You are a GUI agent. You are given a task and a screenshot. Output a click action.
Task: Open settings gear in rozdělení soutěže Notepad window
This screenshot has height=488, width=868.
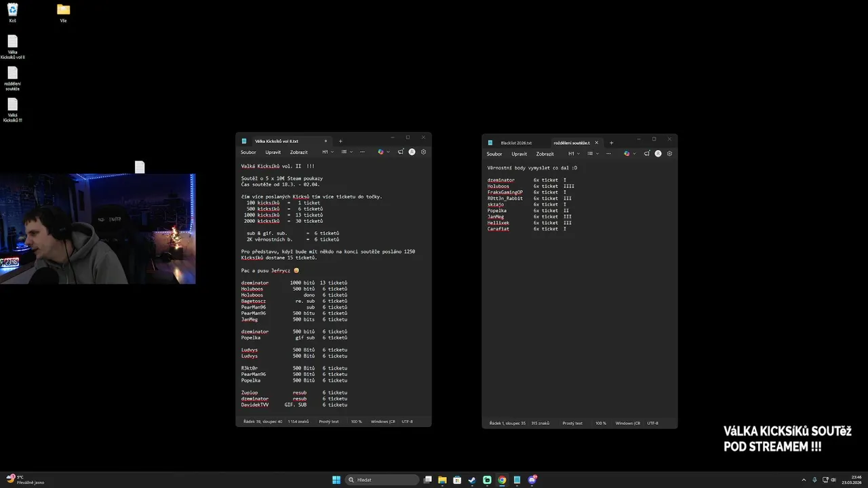669,153
